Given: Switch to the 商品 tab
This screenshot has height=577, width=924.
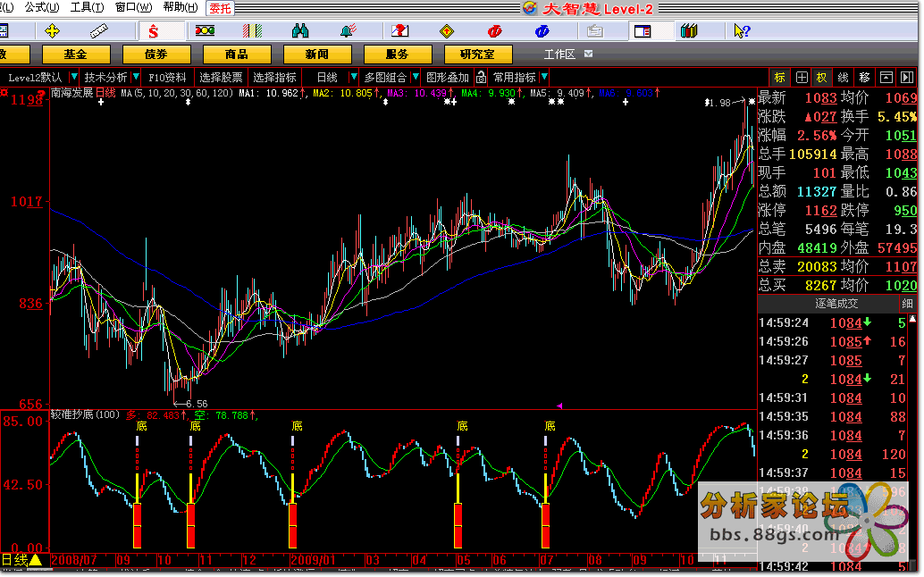Looking at the screenshot, I should (x=237, y=54).
